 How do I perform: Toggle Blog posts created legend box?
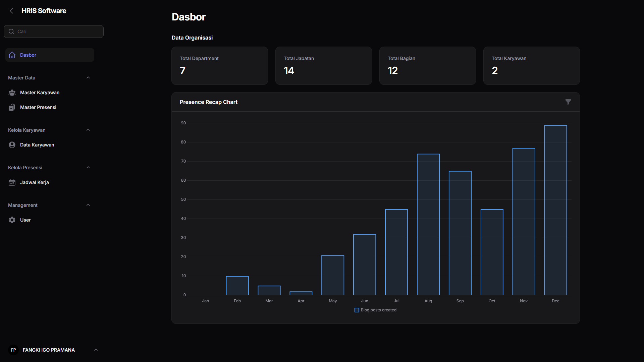pos(357,310)
